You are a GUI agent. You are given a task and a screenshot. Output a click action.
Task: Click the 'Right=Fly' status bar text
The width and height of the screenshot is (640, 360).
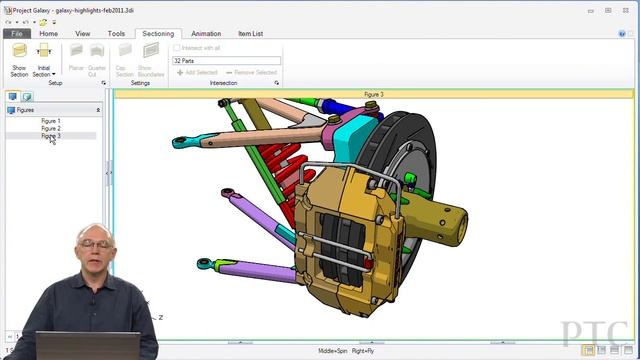point(363,351)
